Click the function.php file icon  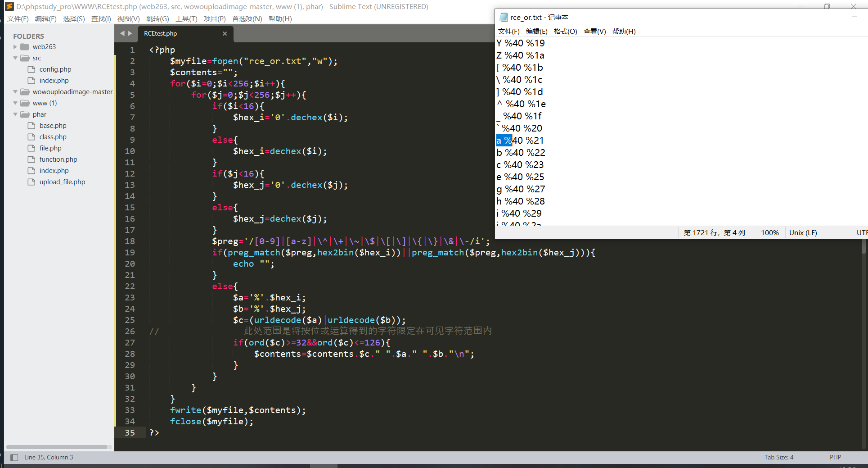click(x=31, y=159)
